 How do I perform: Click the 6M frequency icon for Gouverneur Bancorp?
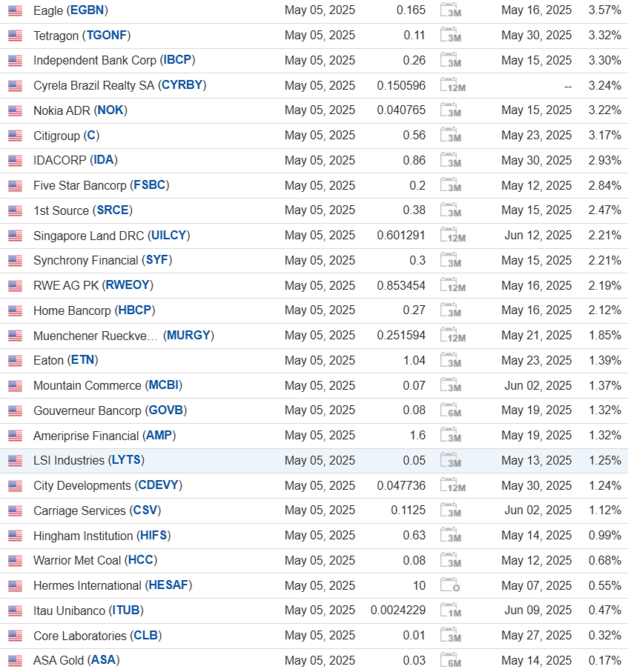click(x=451, y=410)
